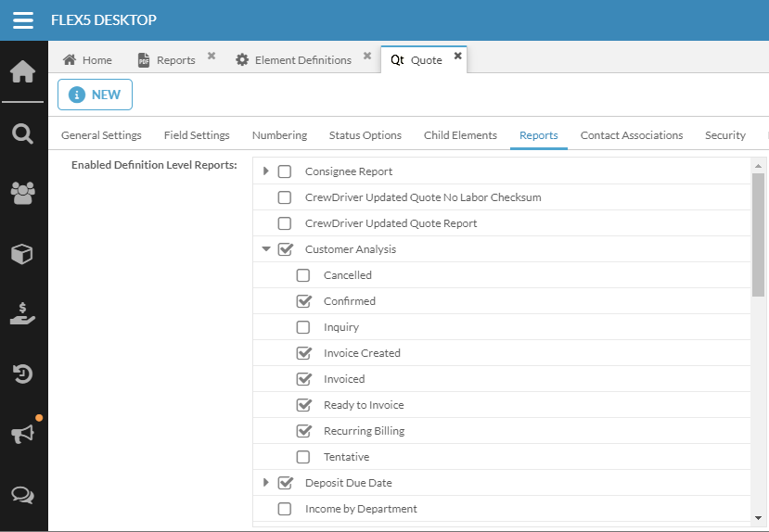Uncheck the Recurring Billing checkbox
769x532 pixels.
(304, 431)
